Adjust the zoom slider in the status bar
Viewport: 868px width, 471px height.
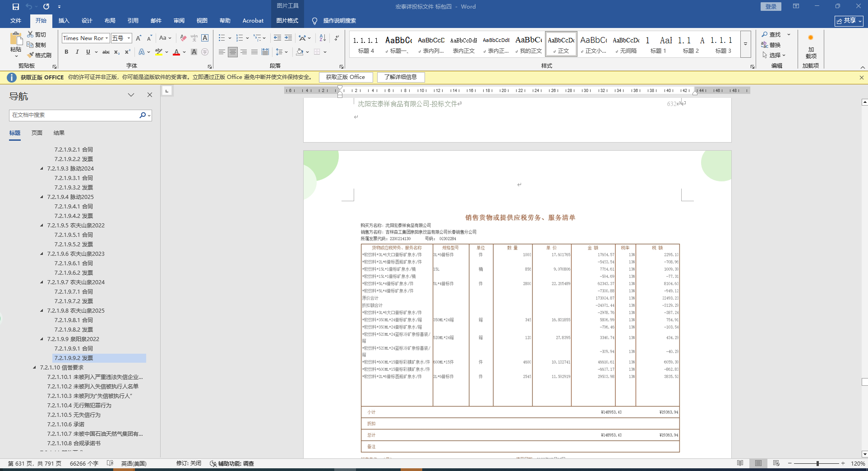click(x=817, y=463)
